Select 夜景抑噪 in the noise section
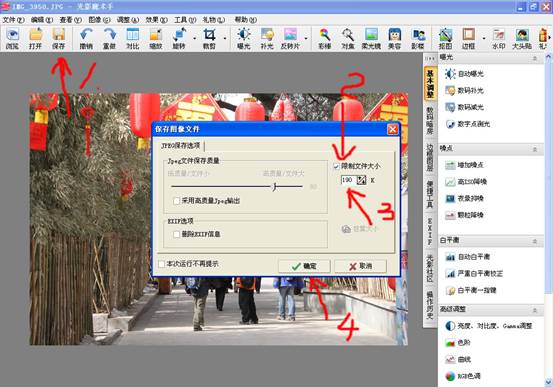 tap(464, 198)
